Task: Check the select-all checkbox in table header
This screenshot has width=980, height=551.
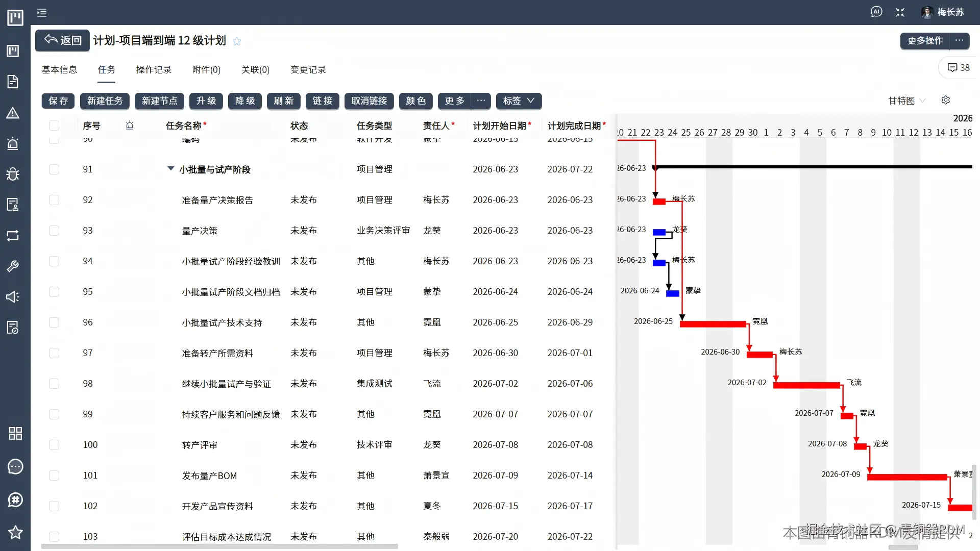Action: (54, 125)
